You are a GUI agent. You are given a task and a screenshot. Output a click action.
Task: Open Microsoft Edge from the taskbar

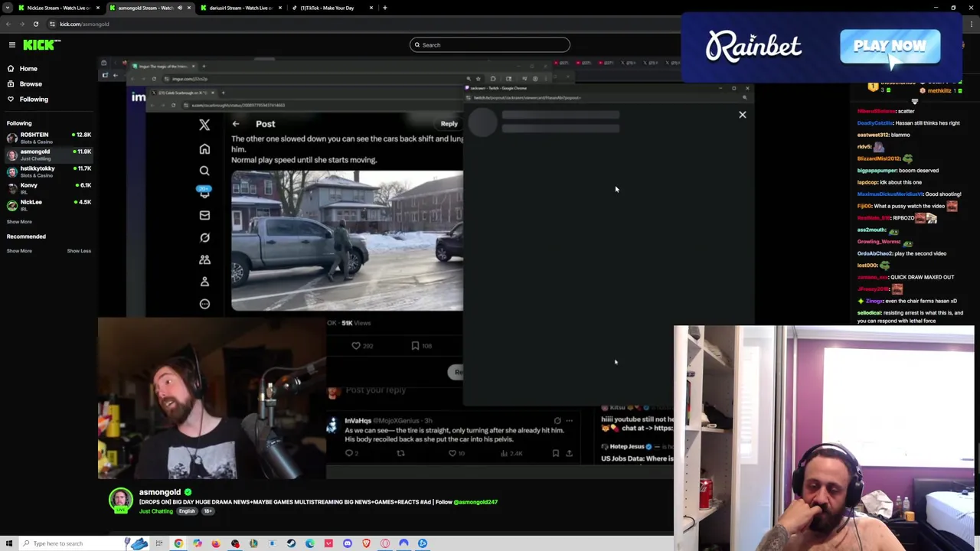click(309, 543)
